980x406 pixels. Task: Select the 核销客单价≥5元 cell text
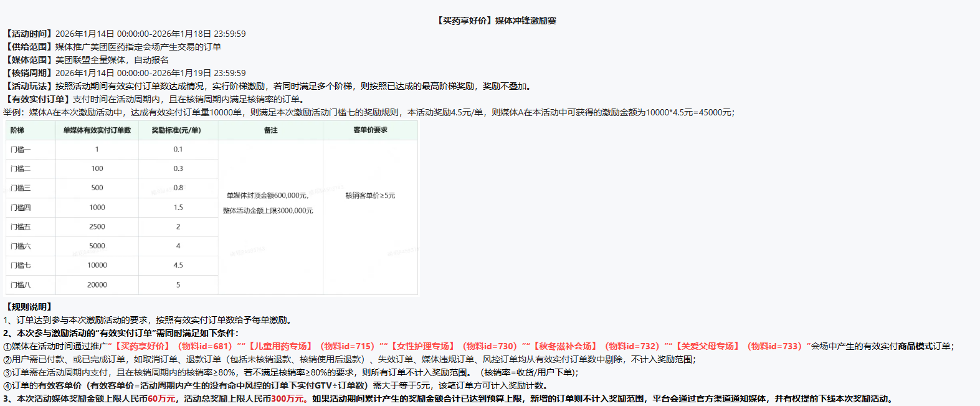click(370, 196)
